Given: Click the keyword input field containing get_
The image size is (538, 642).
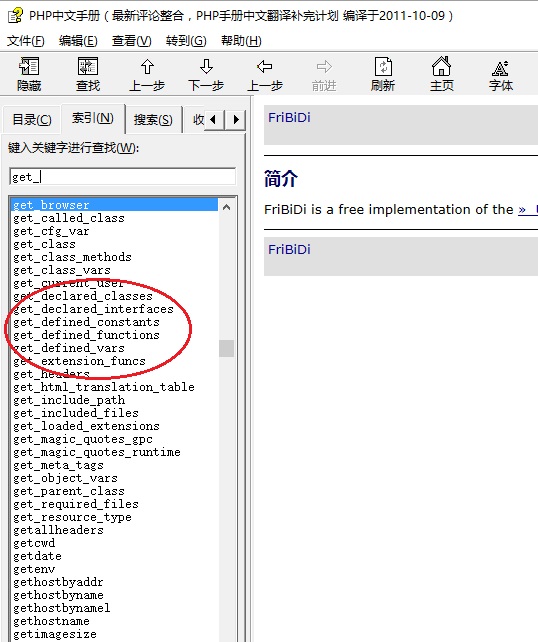Looking at the screenshot, I should point(122,177).
